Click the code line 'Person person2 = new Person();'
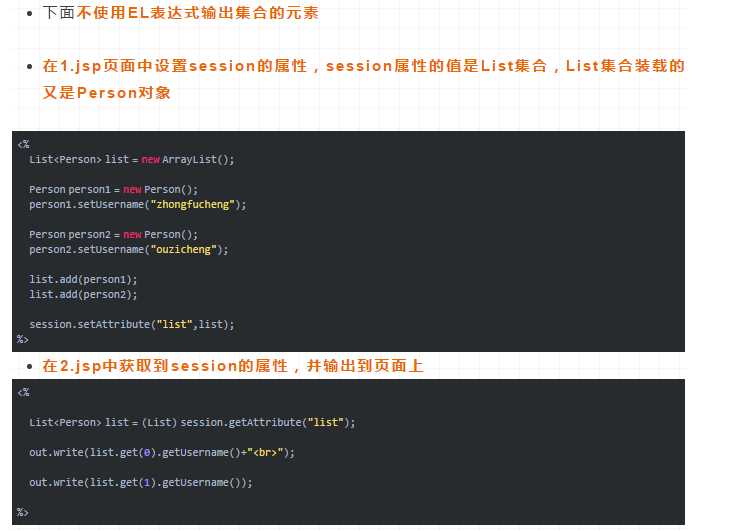 pyautogui.click(x=114, y=234)
